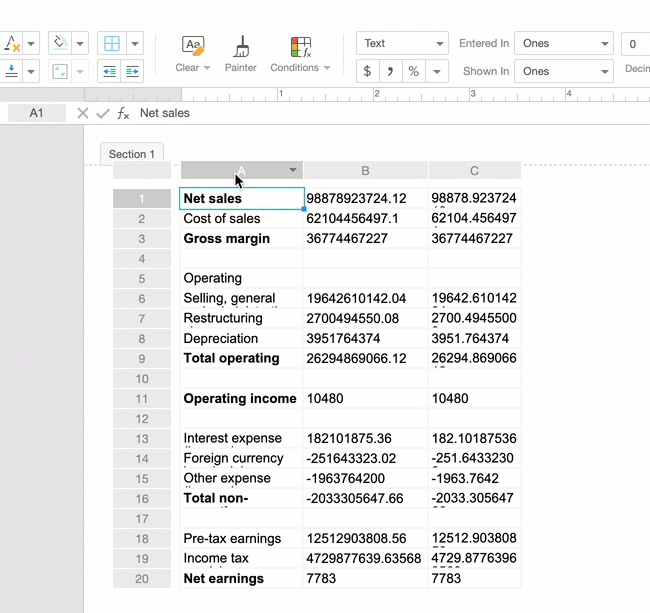This screenshot has width=650, height=613.
Task: Select column C header
Action: pyautogui.click(x=474, y=170)
